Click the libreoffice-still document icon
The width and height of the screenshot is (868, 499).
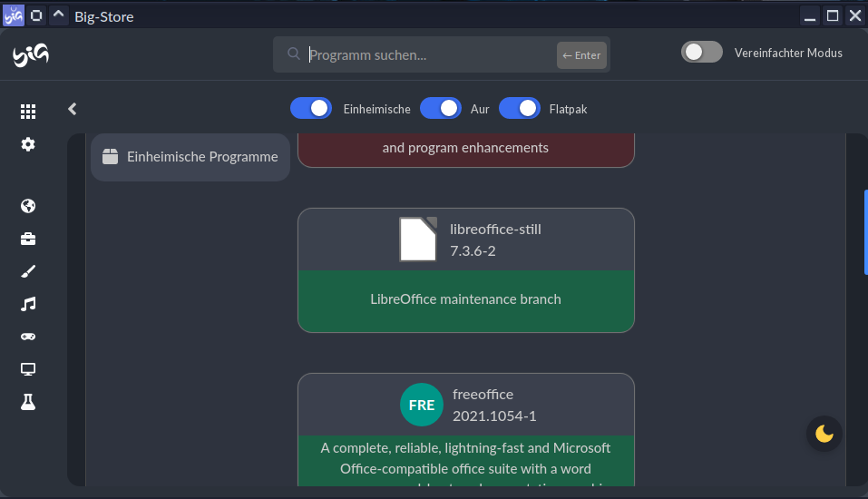tap(418, 240)
